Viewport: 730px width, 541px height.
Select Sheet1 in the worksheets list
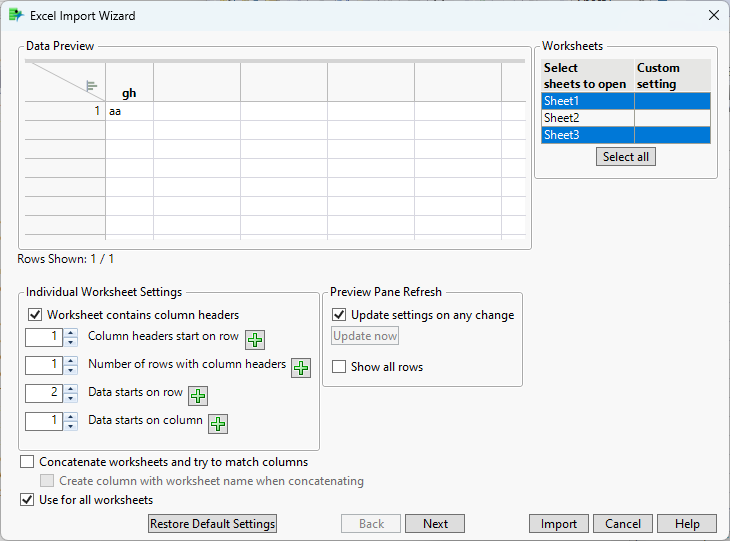pos(587,101)
